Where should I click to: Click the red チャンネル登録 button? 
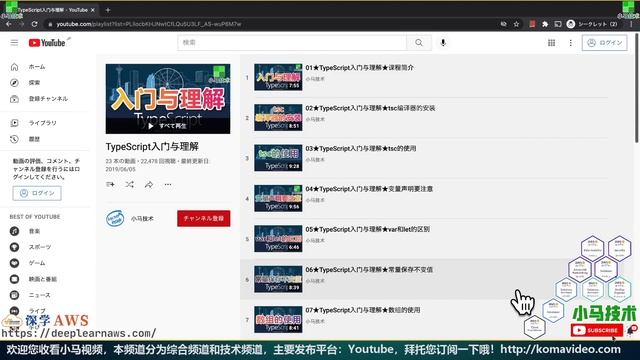tap(204, 218)
